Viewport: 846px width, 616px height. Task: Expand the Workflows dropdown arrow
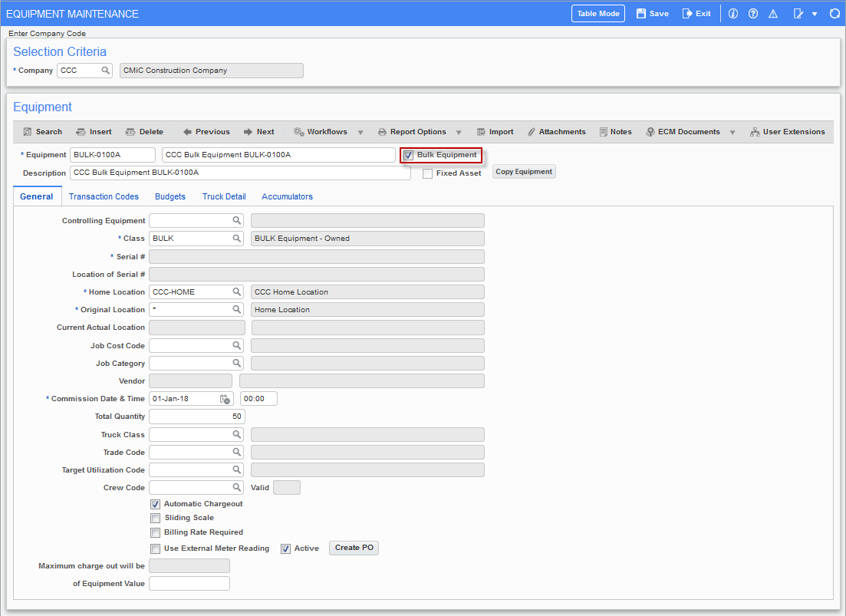(x=360, y=133)
